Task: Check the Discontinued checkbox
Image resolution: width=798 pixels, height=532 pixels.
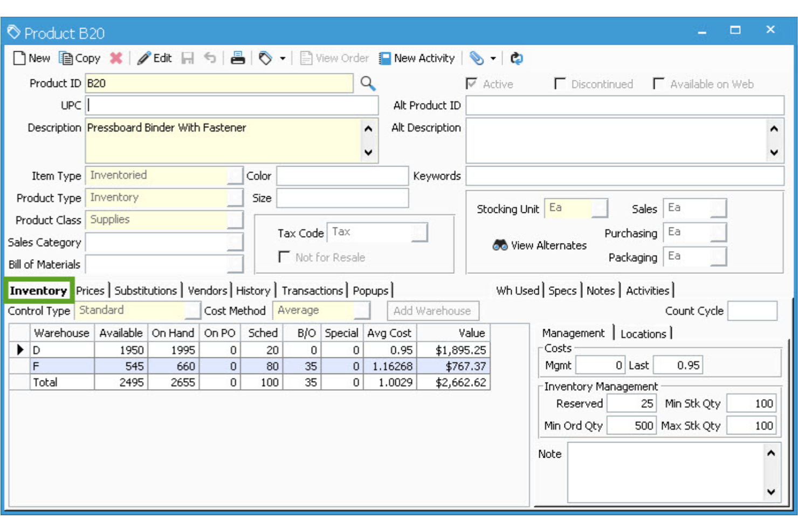Action: [560, 84]
